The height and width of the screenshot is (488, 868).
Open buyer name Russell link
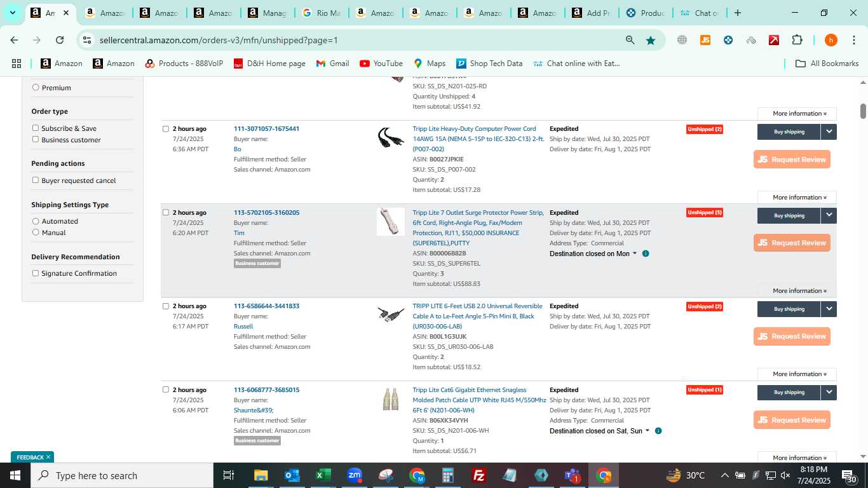click(243, 327)
